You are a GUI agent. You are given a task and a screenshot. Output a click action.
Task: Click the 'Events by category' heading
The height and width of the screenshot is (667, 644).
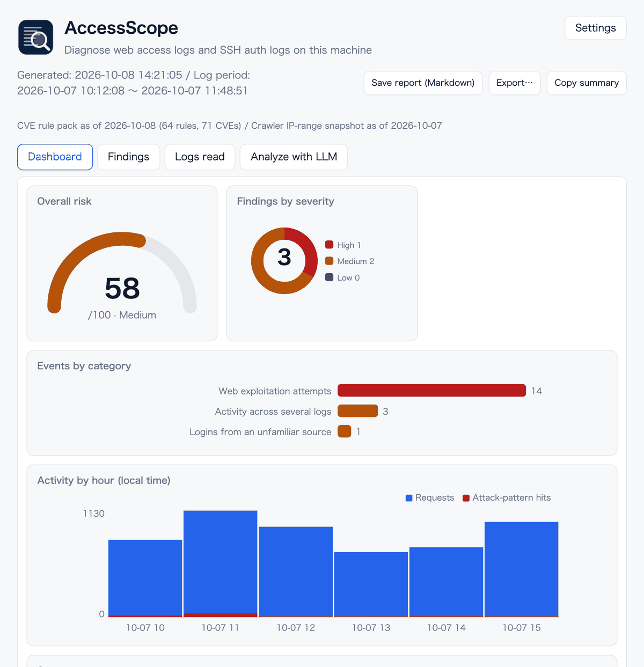point(84,366)
